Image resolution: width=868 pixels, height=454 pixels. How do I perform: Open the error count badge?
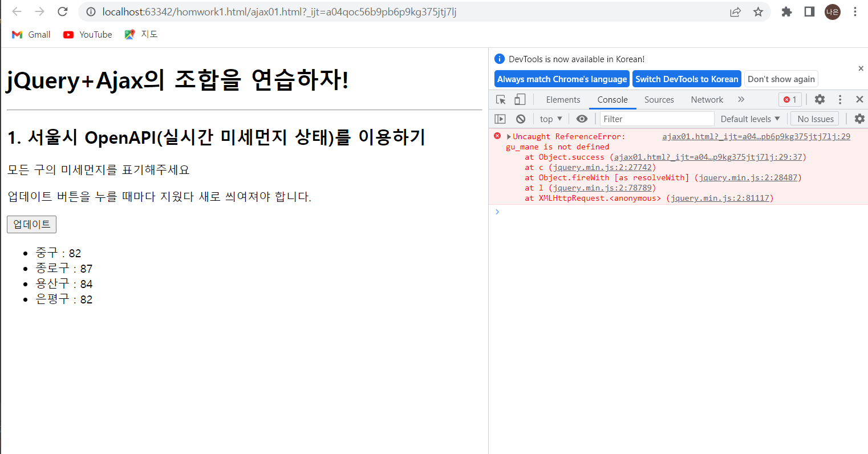coord(790,100)
